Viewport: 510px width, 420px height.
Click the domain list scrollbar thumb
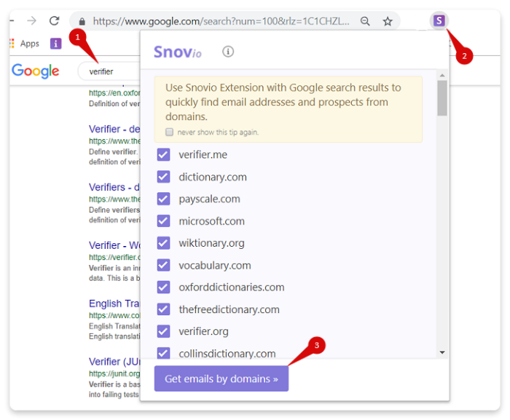(442, 98)
